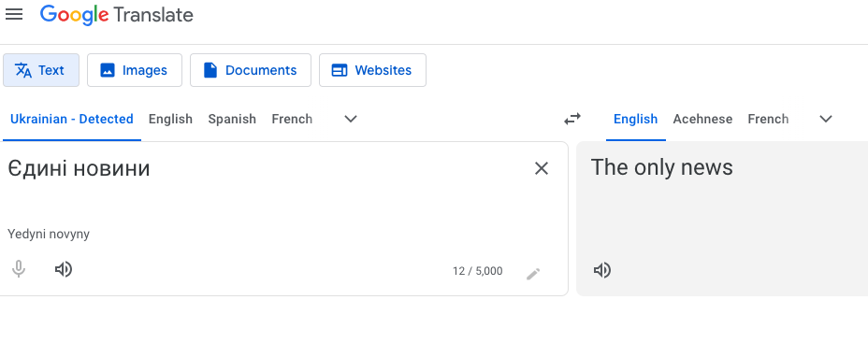Viewport: 868px width, 343px height.
Task: Expand the target language list
Action: [x=826, y=119]
